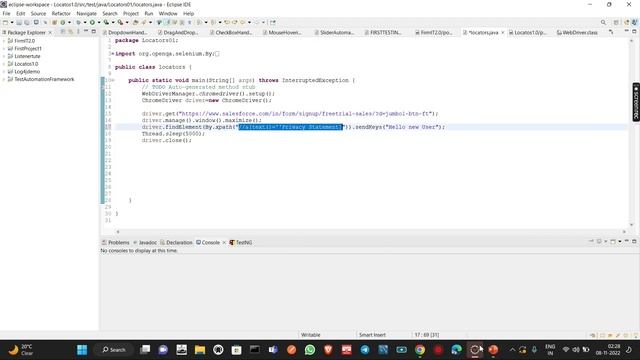Open File Explorer from the taskbar
Viewport: 640px width, 360px height.
200,350
